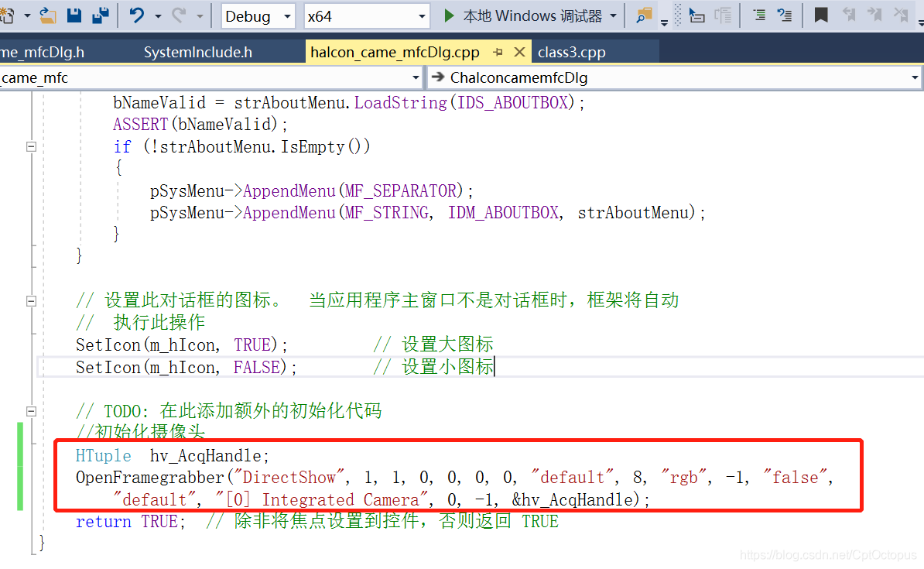The height and width of the screenshot is (569, 924).
Task: Open the x64 platform dropdown
Action: (x=366, y=16)
